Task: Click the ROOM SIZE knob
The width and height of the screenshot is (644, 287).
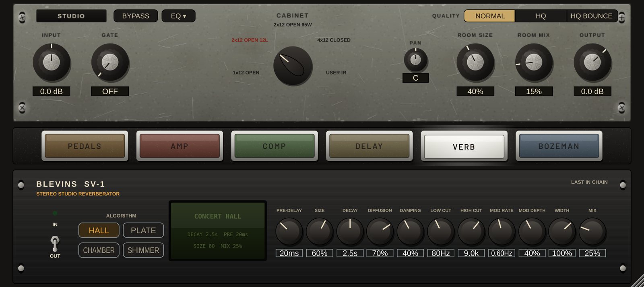Action: [x=475, y=62]
